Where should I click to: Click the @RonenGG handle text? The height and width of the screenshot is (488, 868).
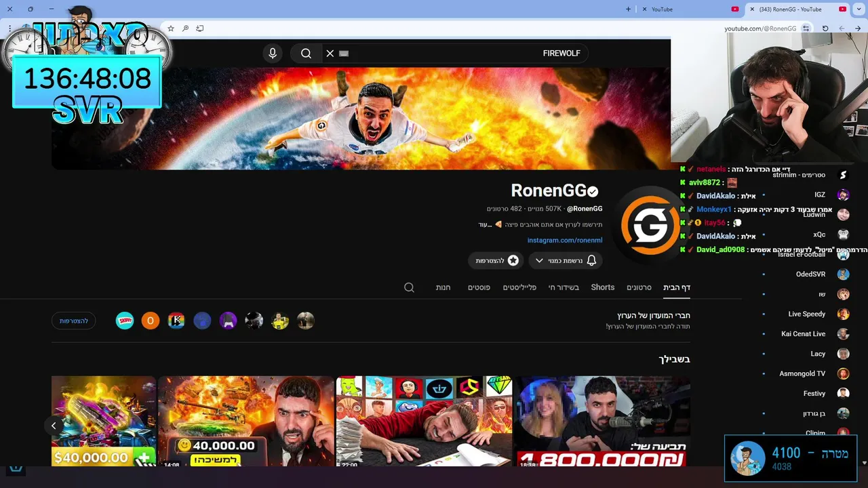tap(585, 209)
